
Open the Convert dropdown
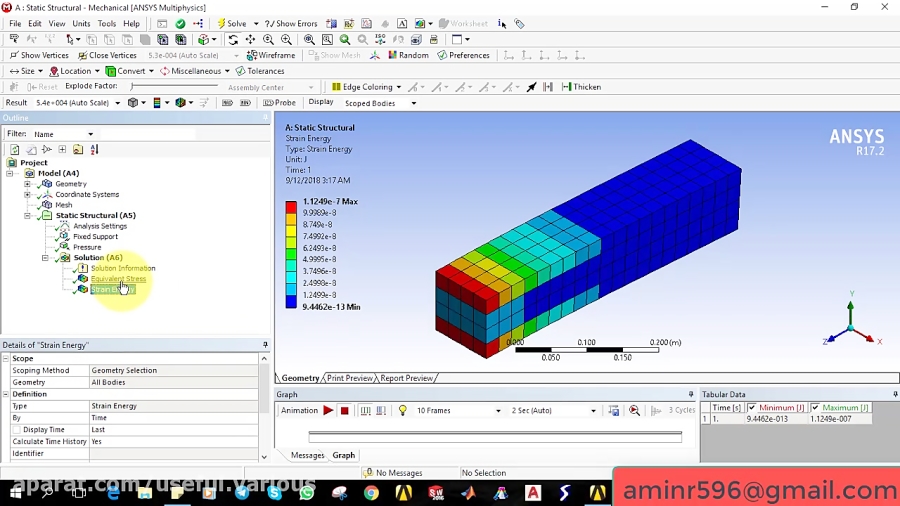[x=130, y=71]
